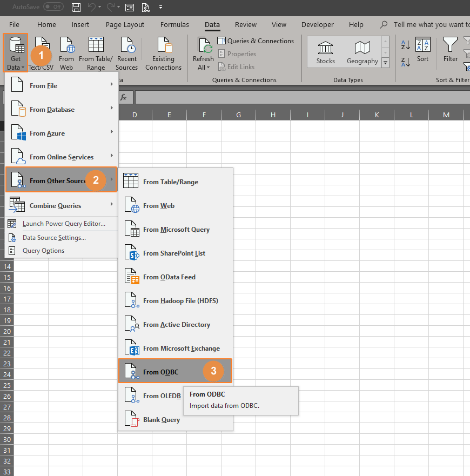Expand the From File submenu

(x=62, y=85)
